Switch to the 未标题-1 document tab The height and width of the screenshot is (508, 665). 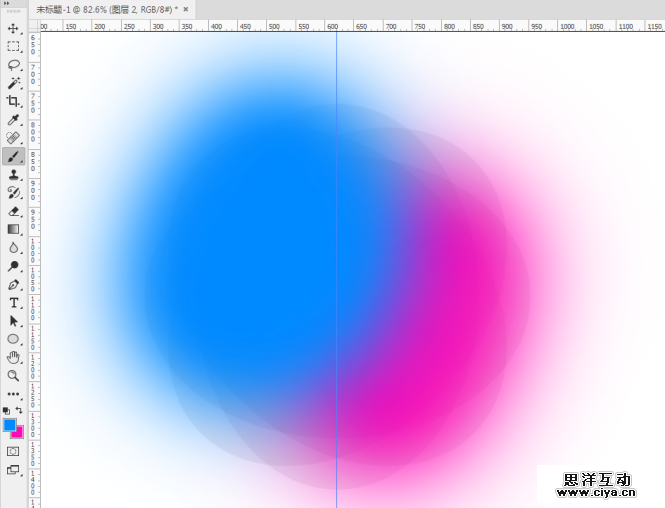click(107, 9)
